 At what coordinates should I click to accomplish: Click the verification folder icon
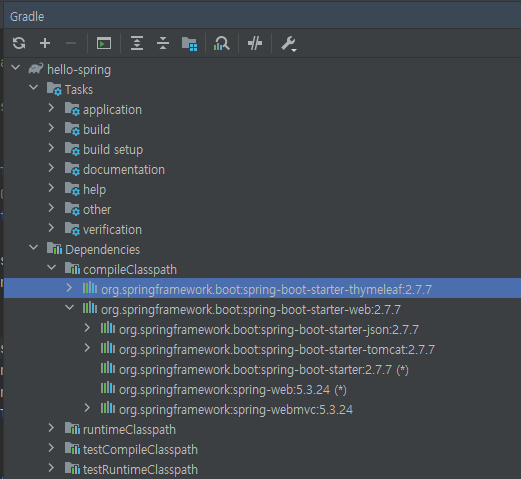(72, 229)
